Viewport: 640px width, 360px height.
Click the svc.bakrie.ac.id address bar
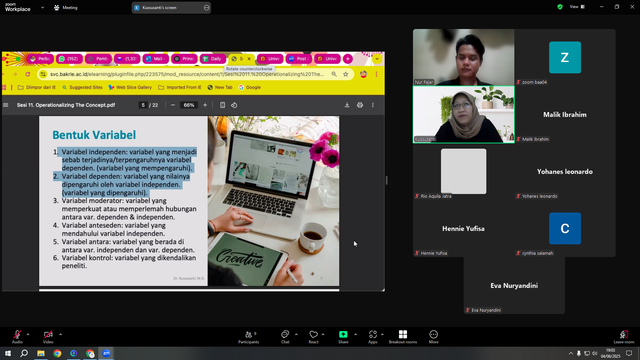point(187,74)
